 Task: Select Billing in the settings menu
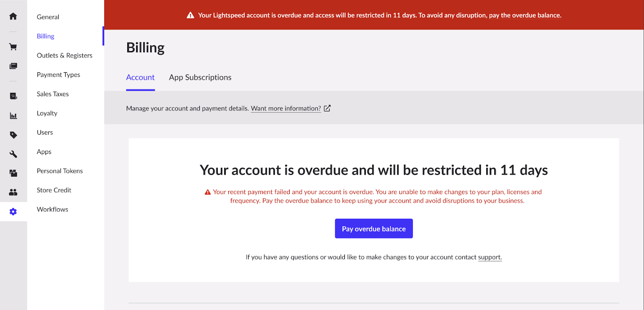click(x=45, y=36)
